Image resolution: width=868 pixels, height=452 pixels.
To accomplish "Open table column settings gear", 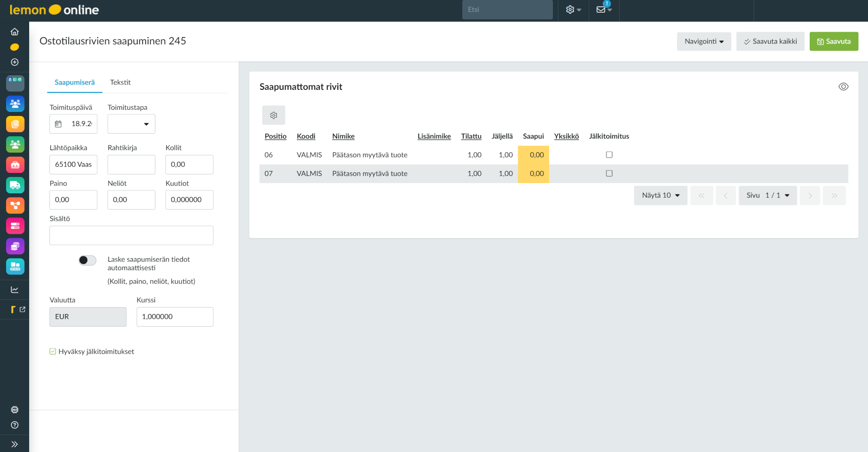I will (273, 115).
